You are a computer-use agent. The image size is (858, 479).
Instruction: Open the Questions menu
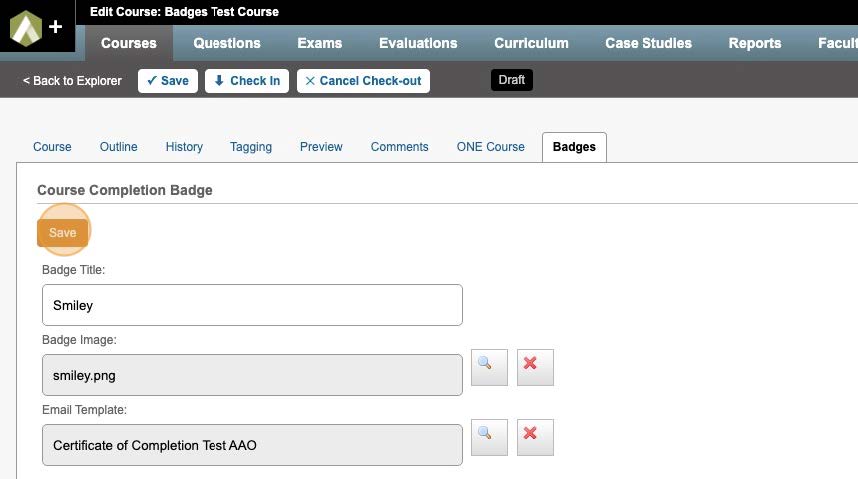(227, 43)
